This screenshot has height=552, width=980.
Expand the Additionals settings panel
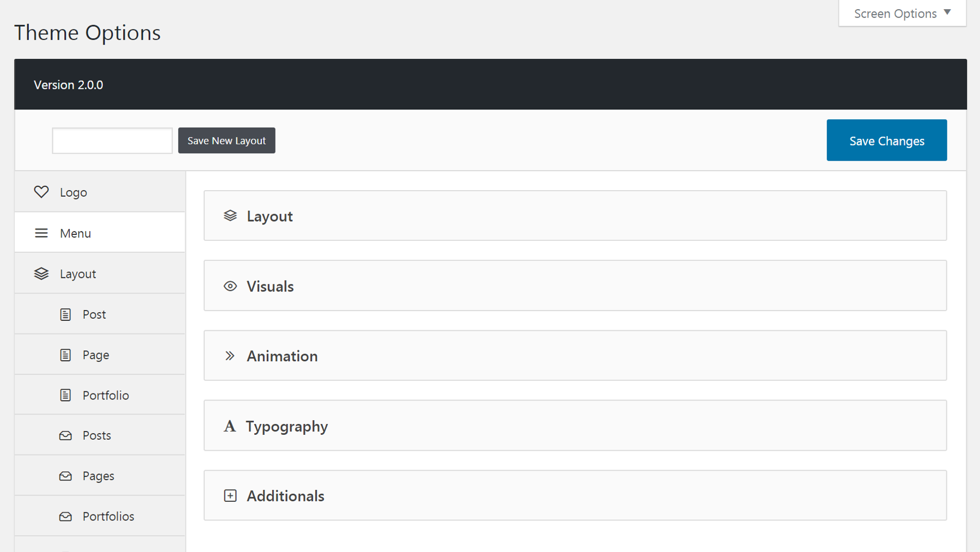[575, 495]
